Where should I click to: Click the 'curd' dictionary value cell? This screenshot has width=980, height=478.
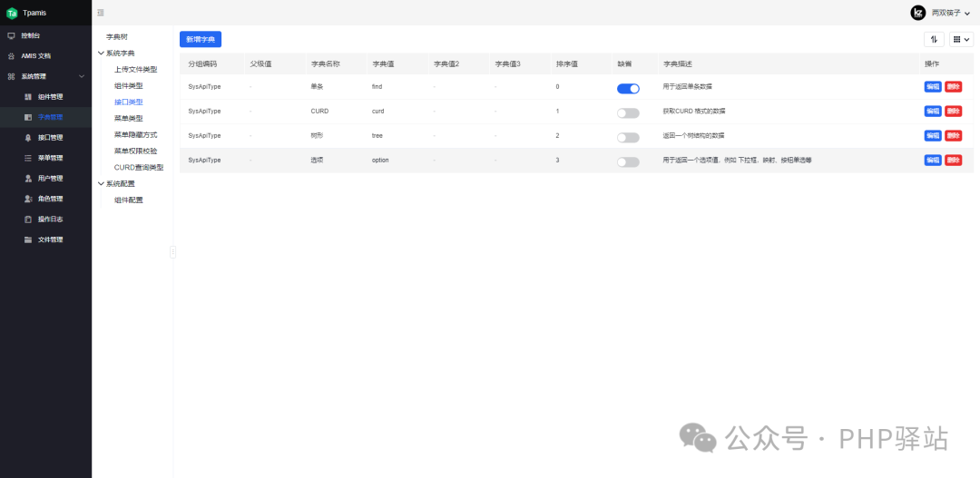point(377,112)
